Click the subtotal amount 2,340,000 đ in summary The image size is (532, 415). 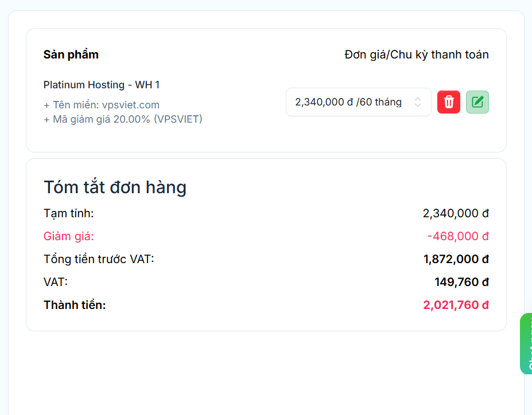pos(456,213)
